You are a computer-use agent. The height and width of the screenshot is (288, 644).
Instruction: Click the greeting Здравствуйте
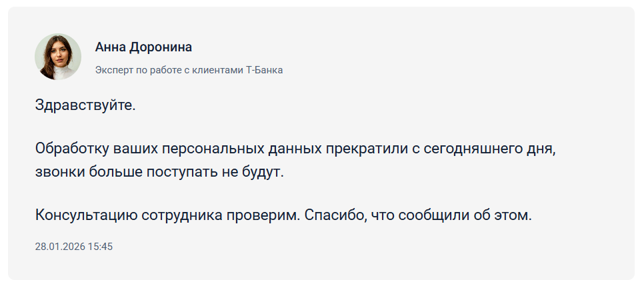click(x=85, y=105)
